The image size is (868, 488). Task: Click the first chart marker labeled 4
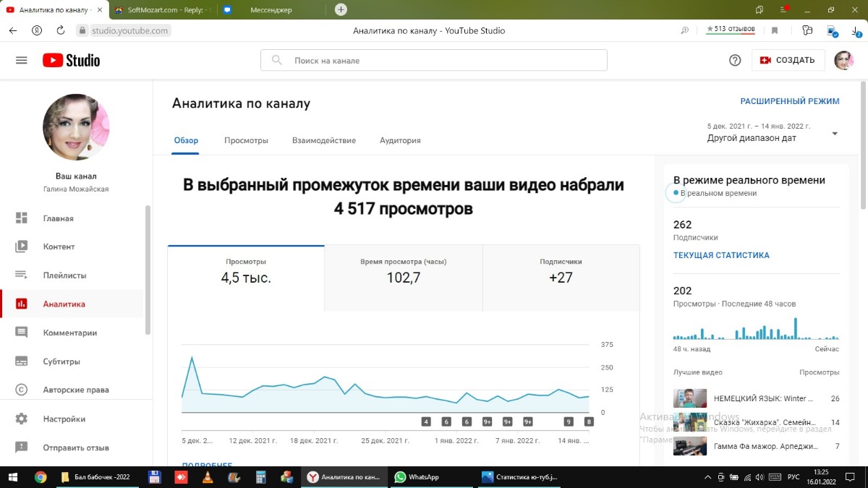(x=426, y=421)
